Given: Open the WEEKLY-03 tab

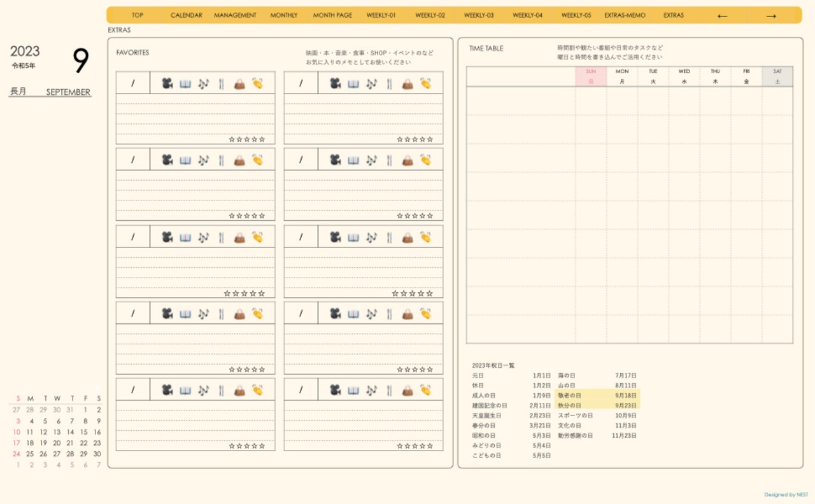Looking at the screenshot, I should (x=479, y=15).
